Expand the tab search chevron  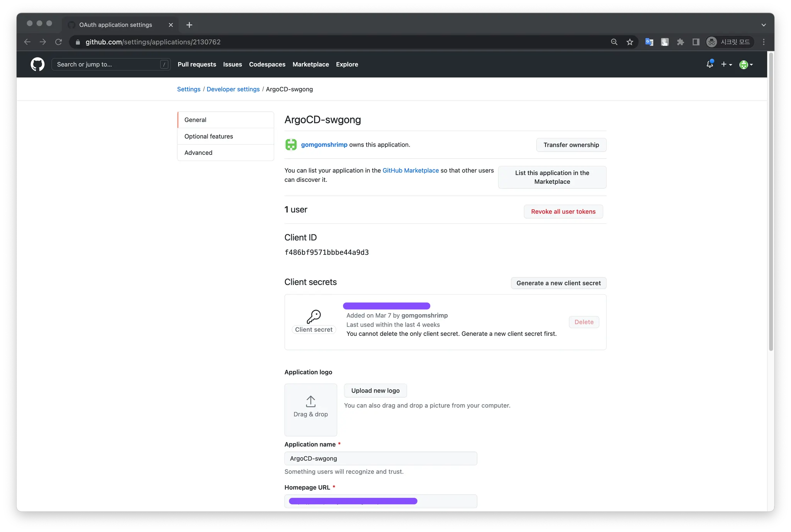click(764, 25)
